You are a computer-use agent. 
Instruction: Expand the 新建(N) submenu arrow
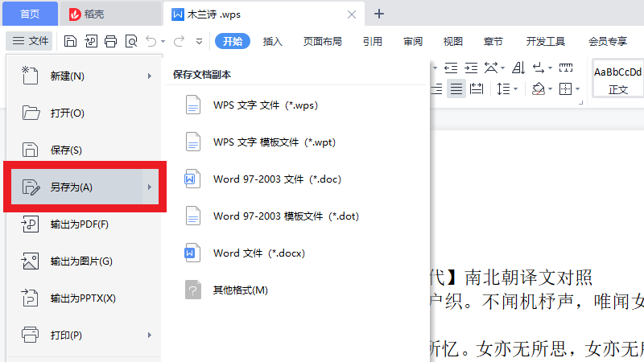tap(150, 76)
